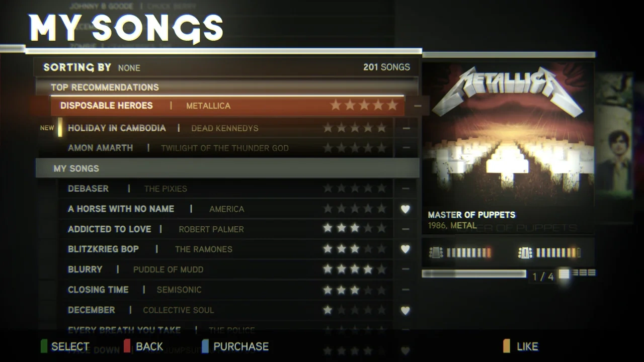
Task: Click the red Back button icon
Action: (127, 346)
